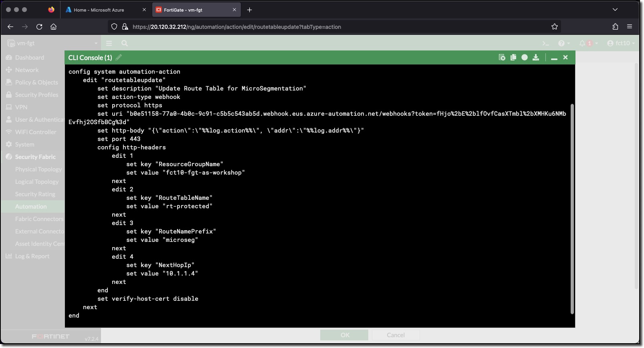Open the notifications bell menu
Screen dimensions: 644x348
click(588, 43)
